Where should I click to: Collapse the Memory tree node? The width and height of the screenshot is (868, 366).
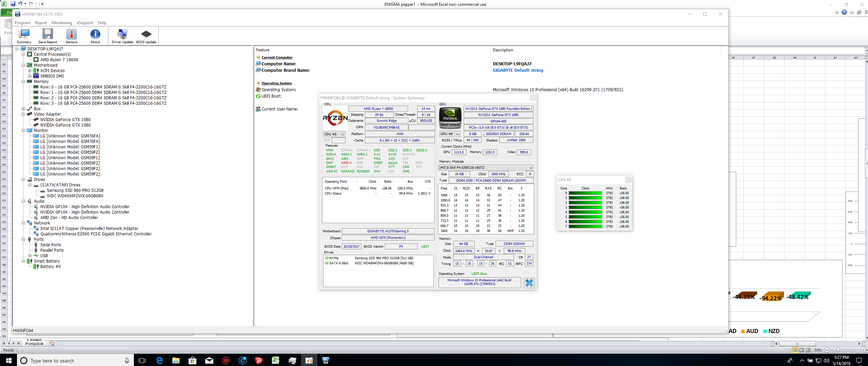(23, 81)
